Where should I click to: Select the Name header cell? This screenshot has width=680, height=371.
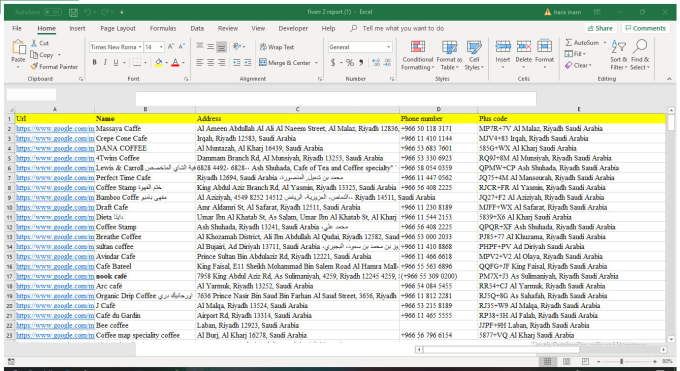(145, 118)
